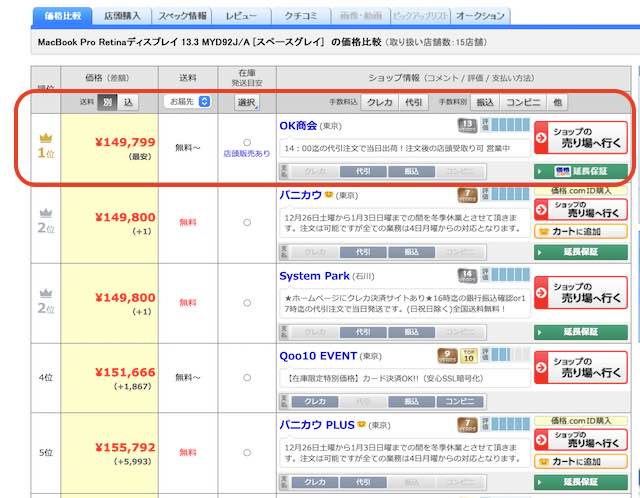Click the 13 years badge for OK商会
The height and width of the screenshot is (498, 640).
pyautogui.click(x=467, y=125)
